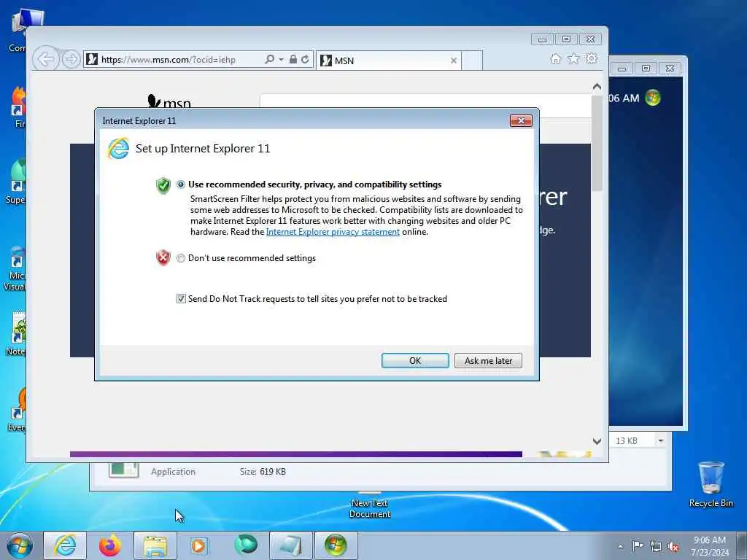Click the Size: 619 KB detail text
Image resolution: width=747 pixels, height=560 pixels.
click(263, 472)
